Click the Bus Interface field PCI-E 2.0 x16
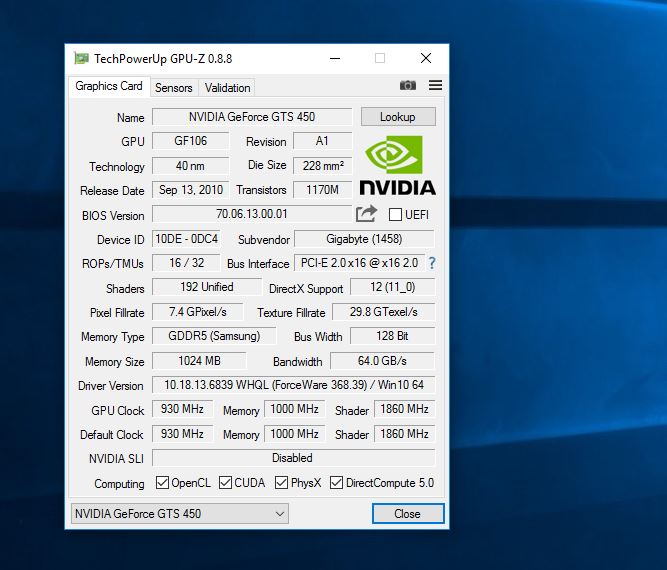Image resolution: width=667 pixels, height=570 pixels. (359, 263)
